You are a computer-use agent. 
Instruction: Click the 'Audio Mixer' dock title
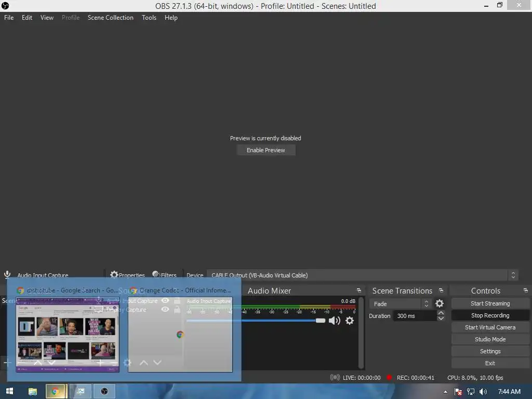(270, 291)
